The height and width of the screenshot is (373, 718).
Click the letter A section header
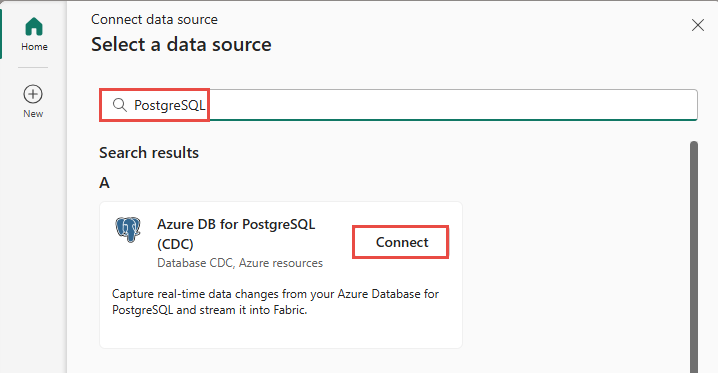click(104, 183)
